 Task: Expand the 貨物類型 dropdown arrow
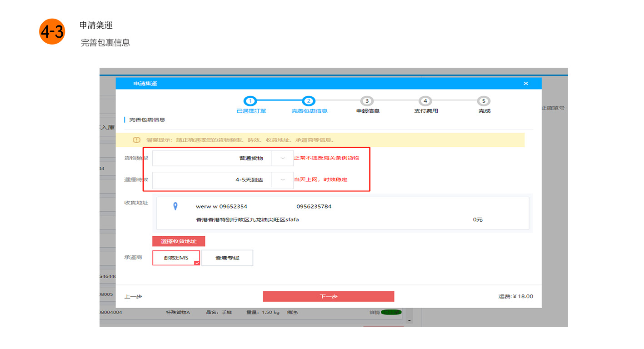(x=283, y=158)
